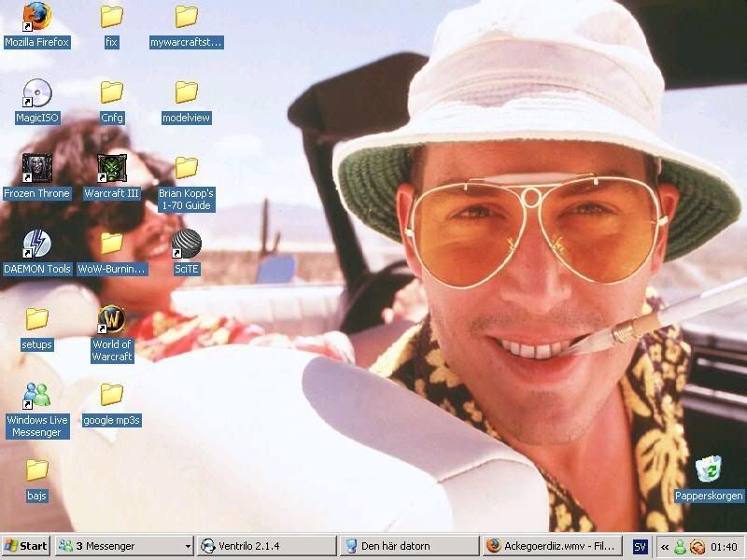
Task: Open the modelview folder
Action: point(186,101)
